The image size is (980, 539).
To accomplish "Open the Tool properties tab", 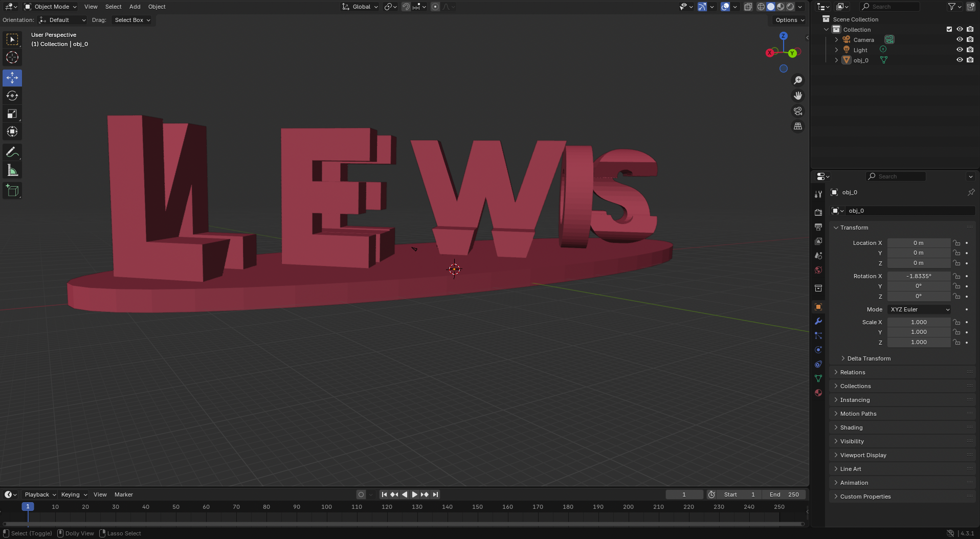I will 818,194.
